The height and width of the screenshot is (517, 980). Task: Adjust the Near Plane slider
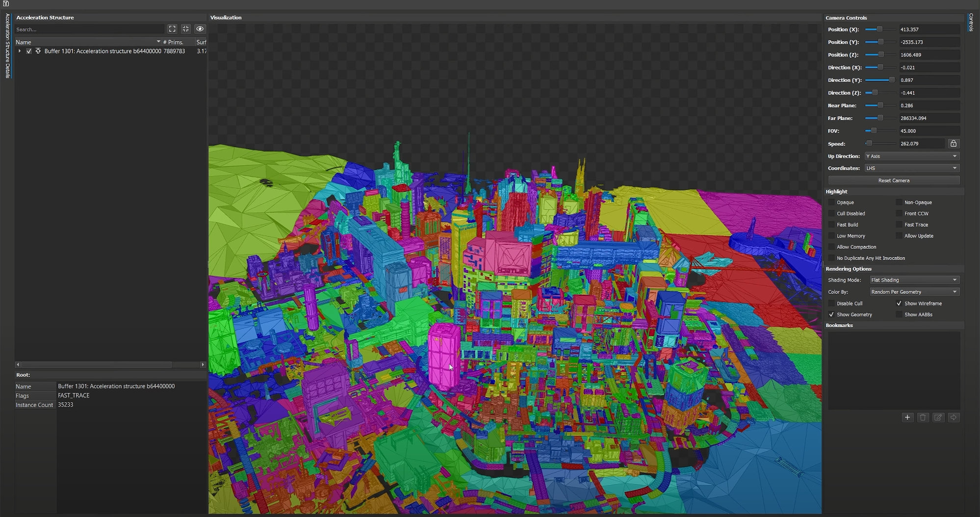point(880,105)
